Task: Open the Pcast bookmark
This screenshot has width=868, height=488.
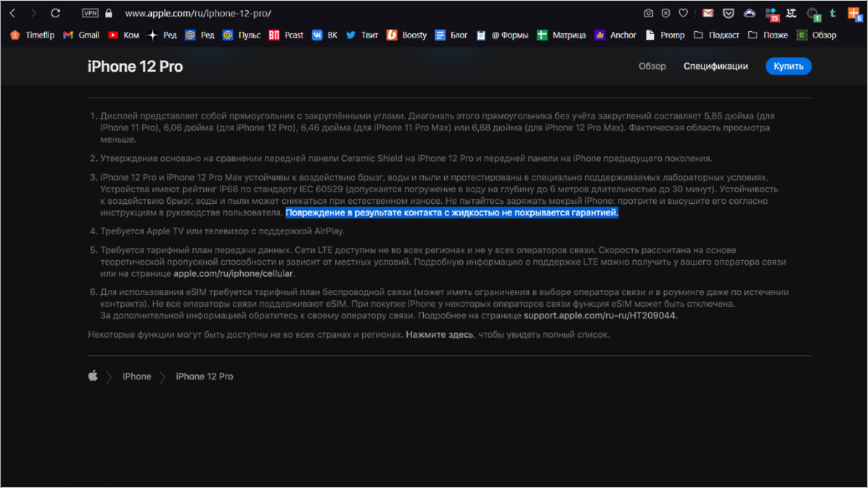Action: (286, 35)
